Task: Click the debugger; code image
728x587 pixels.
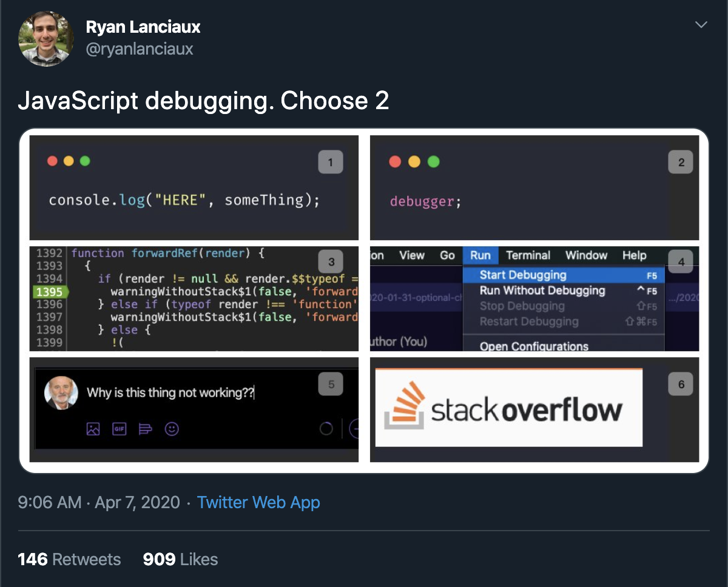Action: [x=534, y=187]
